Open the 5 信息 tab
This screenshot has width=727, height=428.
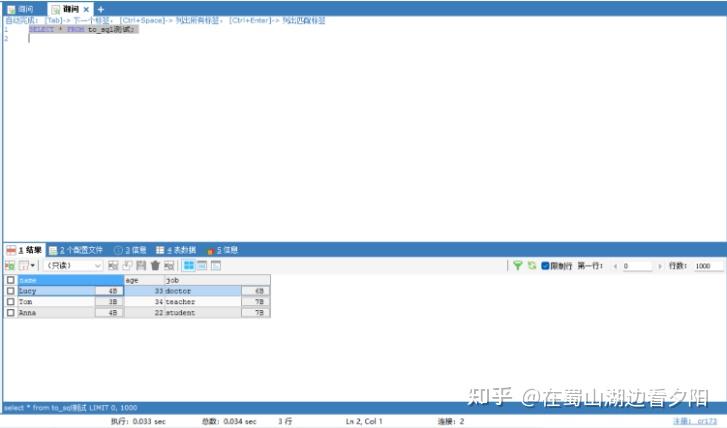click(222, 250)
